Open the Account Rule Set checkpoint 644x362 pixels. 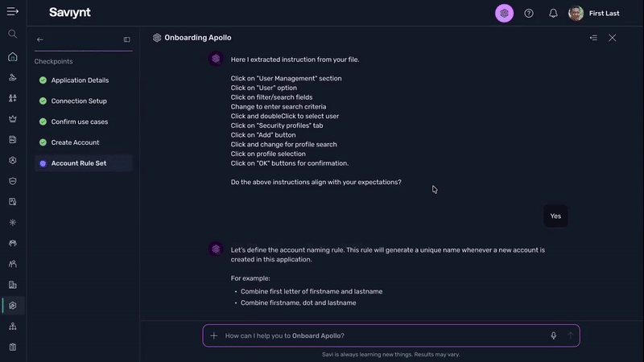78,163
